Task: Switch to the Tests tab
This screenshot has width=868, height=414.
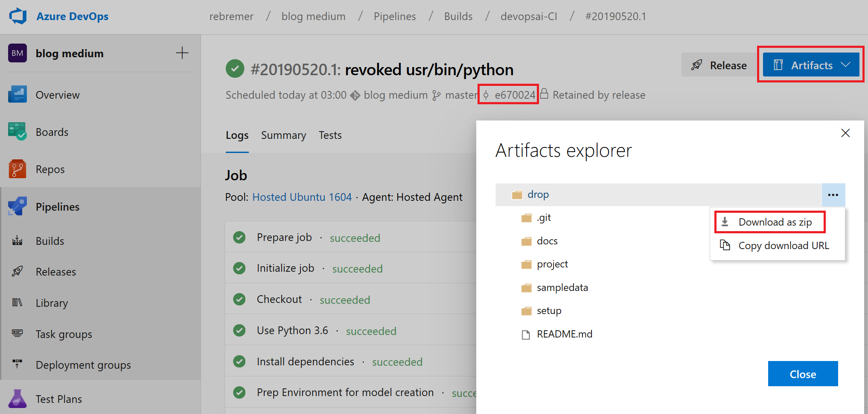Action: (330, 135)
